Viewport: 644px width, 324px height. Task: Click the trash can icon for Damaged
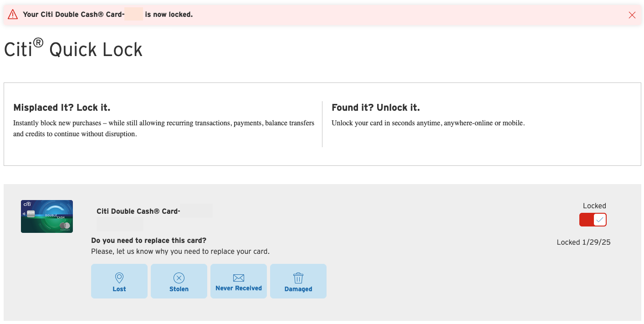298,278
